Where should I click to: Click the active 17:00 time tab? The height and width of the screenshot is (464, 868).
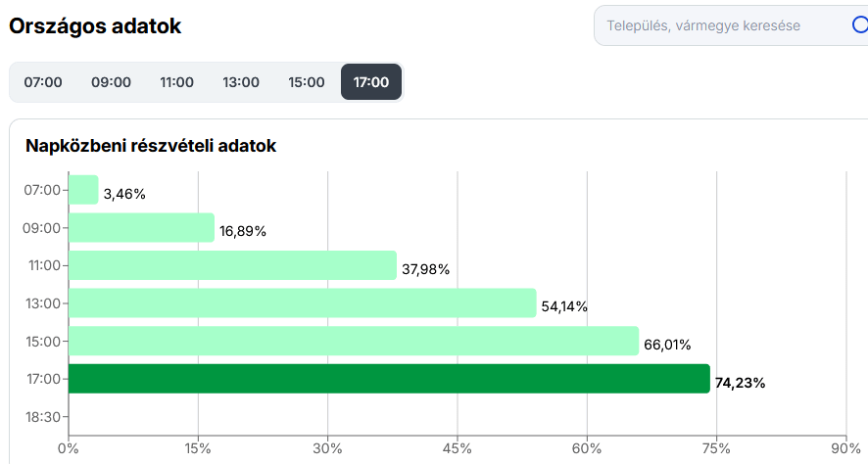[x=371, y=82]
